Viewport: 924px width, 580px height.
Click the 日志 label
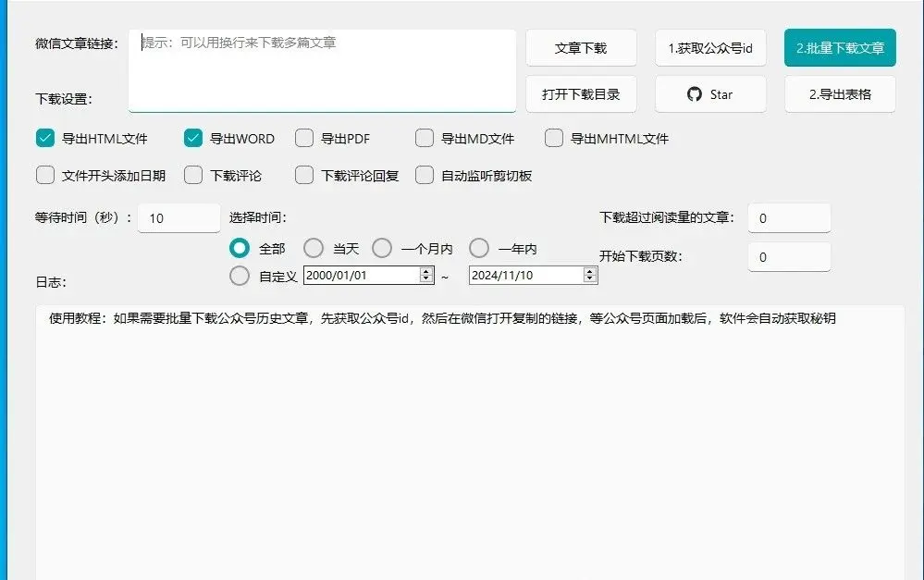coord(51,282)
